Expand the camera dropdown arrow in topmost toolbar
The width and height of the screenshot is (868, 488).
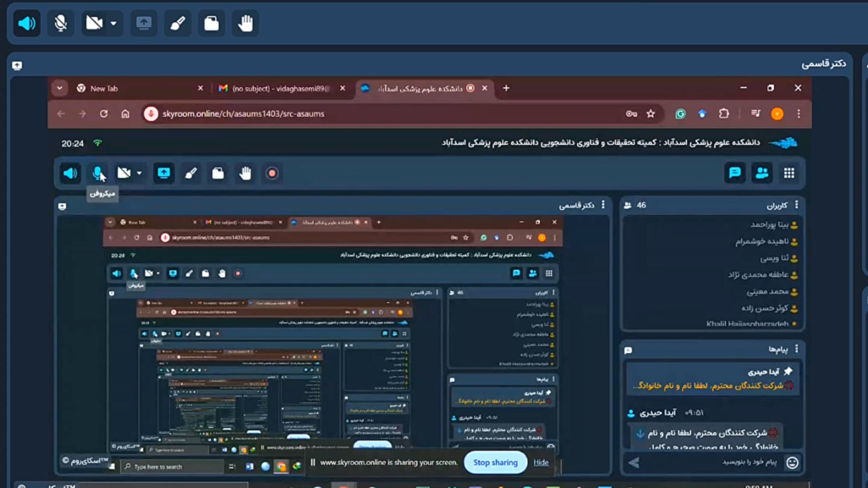pyautogui.click(x=114, y=24)
